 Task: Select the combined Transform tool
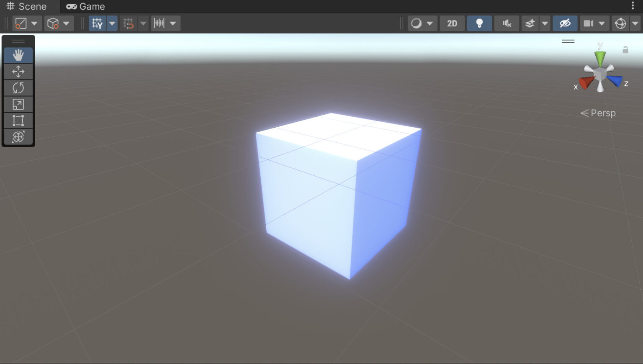(x=18, y=136)
